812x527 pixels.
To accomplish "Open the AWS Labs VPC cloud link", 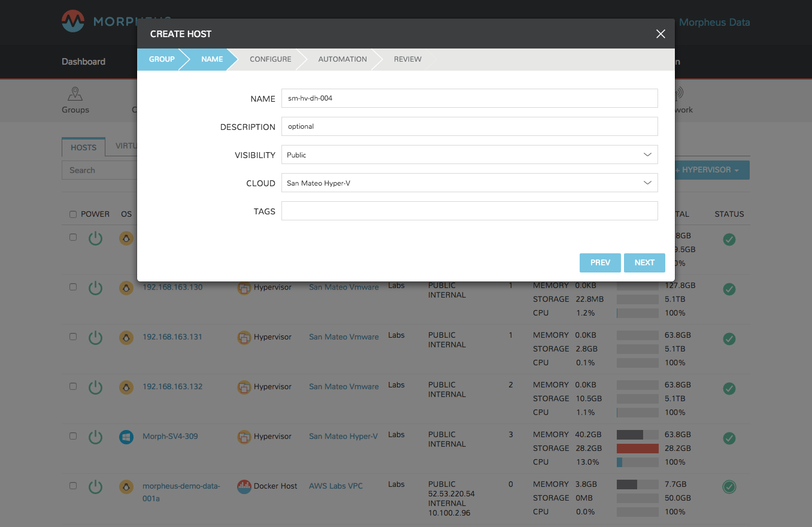I will tap(336, 486).
